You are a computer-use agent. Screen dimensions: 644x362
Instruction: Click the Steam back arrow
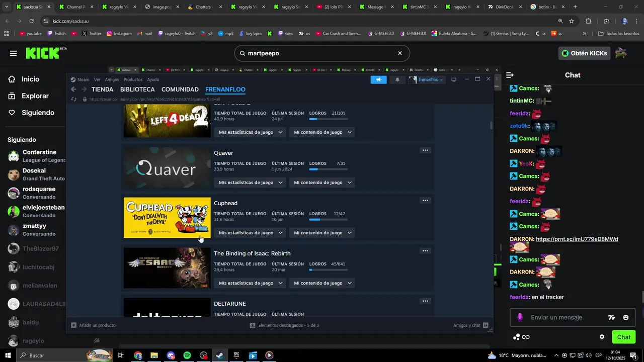tap(73, 89)
